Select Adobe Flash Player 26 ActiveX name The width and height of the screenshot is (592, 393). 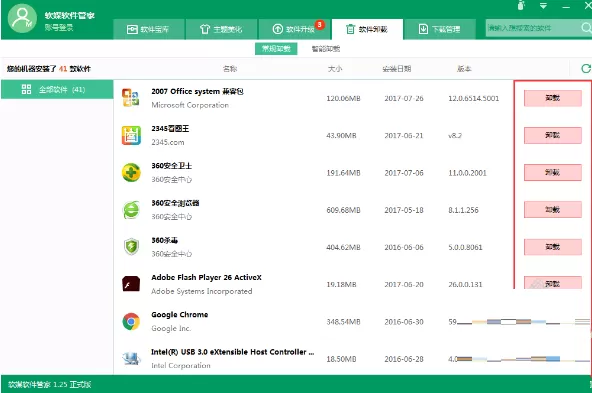point(206,277)
